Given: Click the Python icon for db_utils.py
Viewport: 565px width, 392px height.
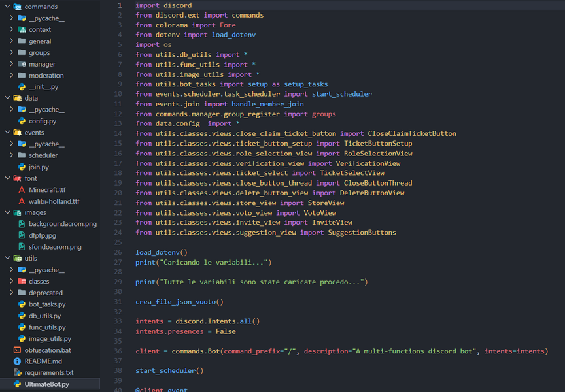Looking at the screenshot, I should (22, 316).
